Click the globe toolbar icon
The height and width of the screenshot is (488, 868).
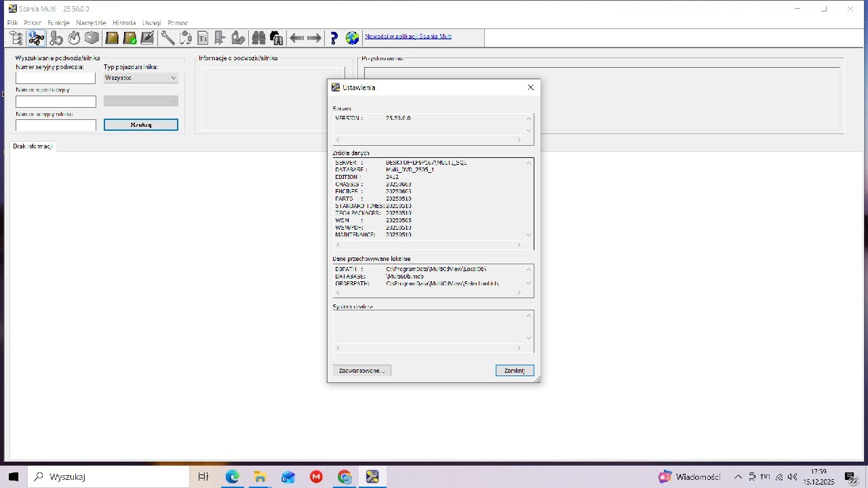coord(352,38)
